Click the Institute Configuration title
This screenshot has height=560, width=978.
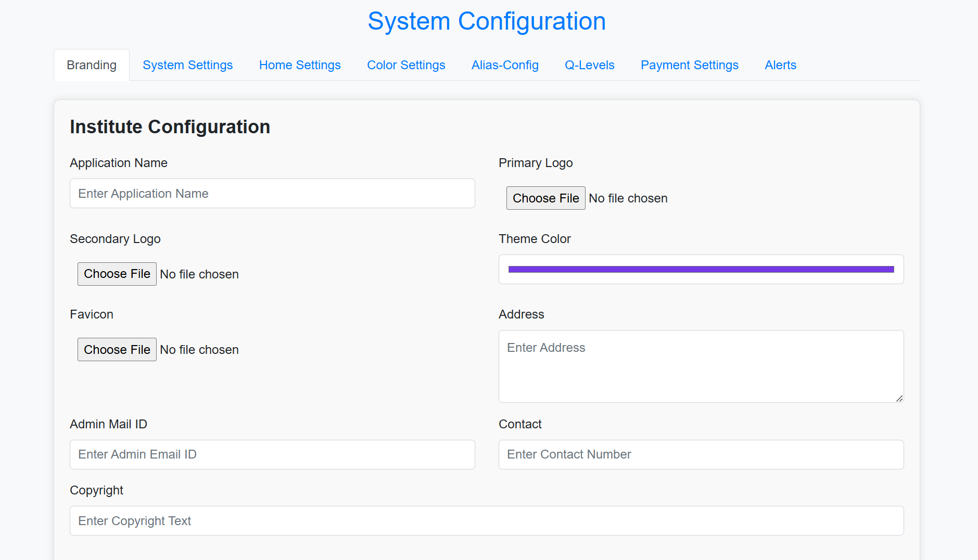click(x=170, y=126)
